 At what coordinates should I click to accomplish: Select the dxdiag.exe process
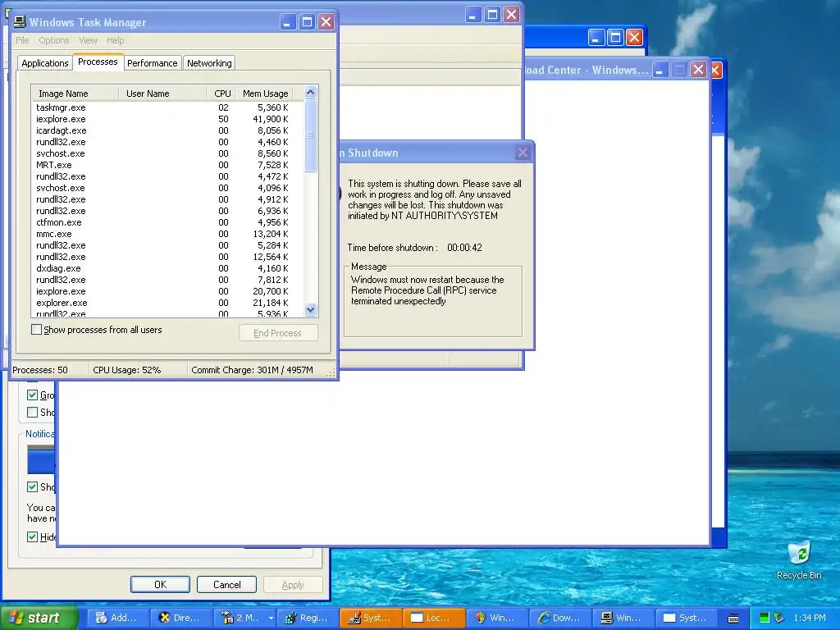(x=167, y=268)
